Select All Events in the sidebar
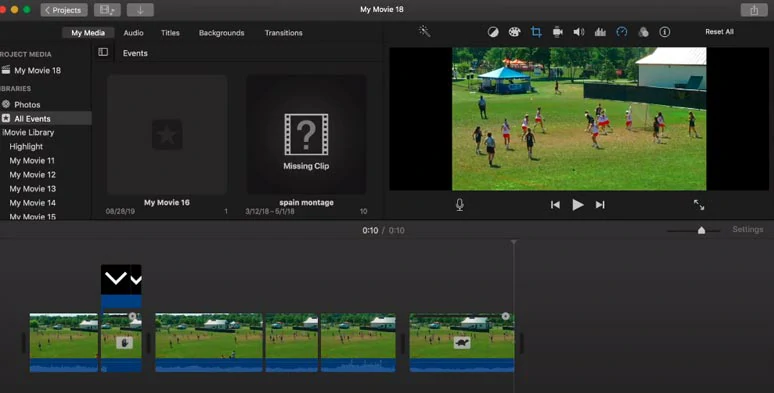Image resolution: width=774 pixels, height=393 pixels. pos(32,118)
